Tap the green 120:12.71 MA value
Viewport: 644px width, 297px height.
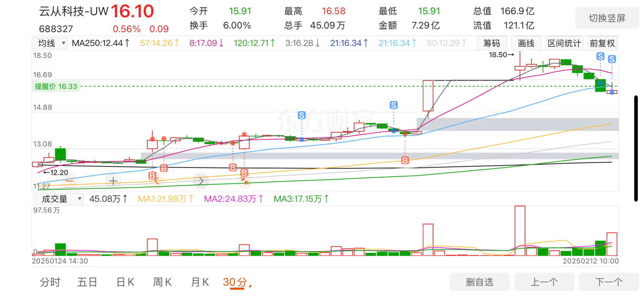[254, 43]
